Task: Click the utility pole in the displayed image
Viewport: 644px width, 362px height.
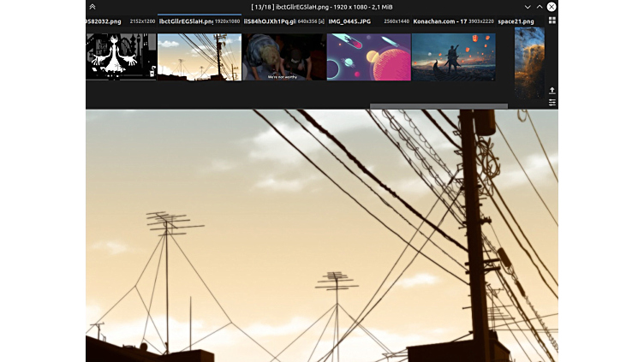Action: pos(473,231)
